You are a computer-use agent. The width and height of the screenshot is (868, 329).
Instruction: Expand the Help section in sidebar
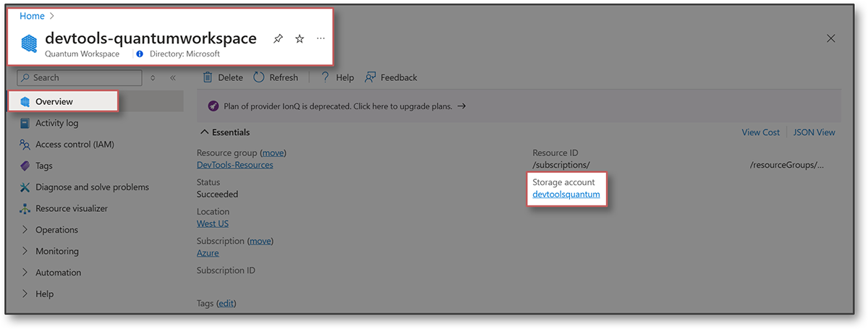coord(44,294)
